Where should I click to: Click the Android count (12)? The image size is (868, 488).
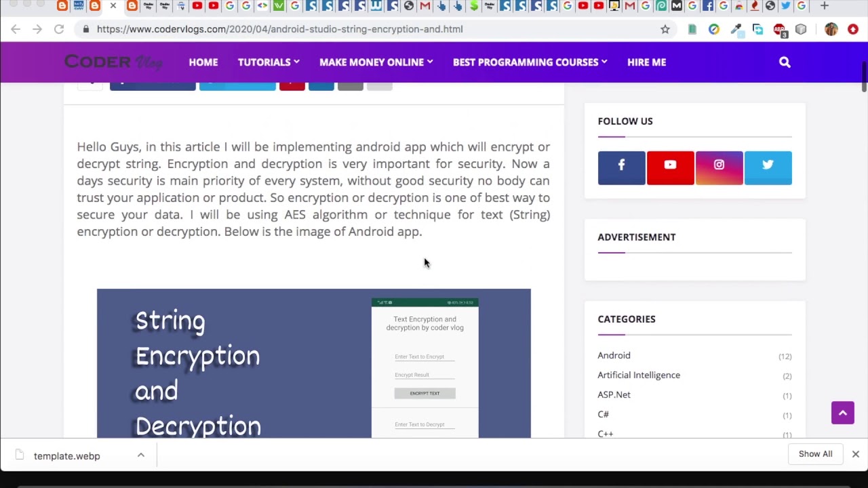point(785,357)
